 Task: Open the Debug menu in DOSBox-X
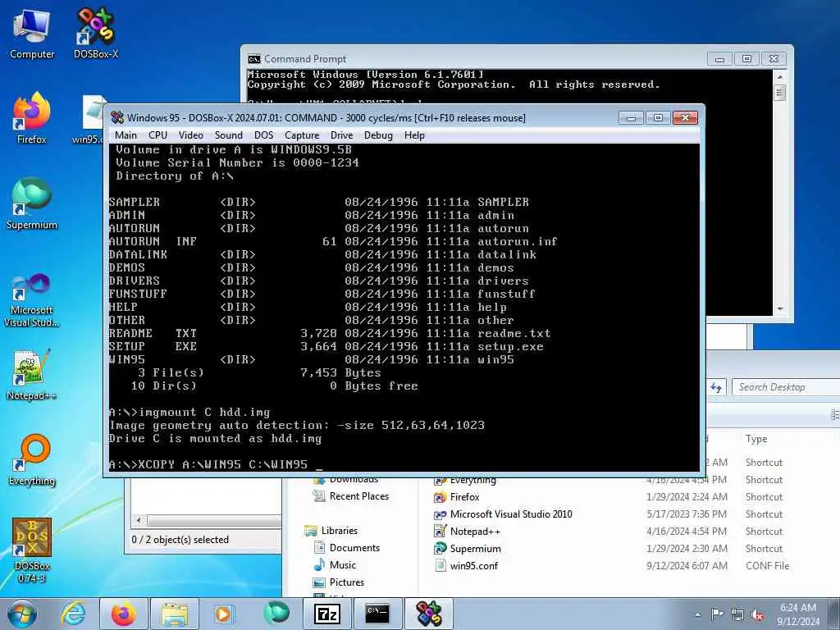click(378, 135)
